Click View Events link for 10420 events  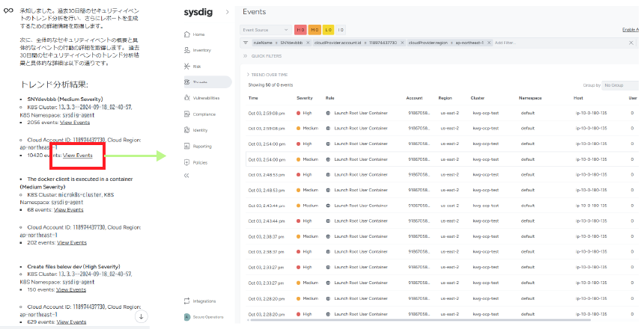tap(78, 156)
